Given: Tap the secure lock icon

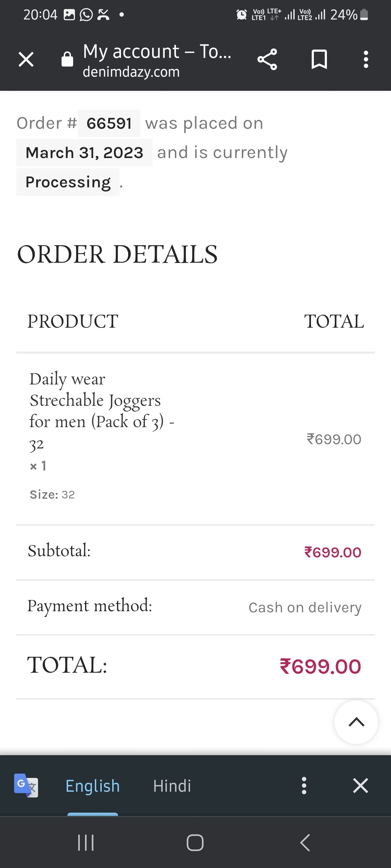Looking at the screenshot, I should click(x=67, y=59).
